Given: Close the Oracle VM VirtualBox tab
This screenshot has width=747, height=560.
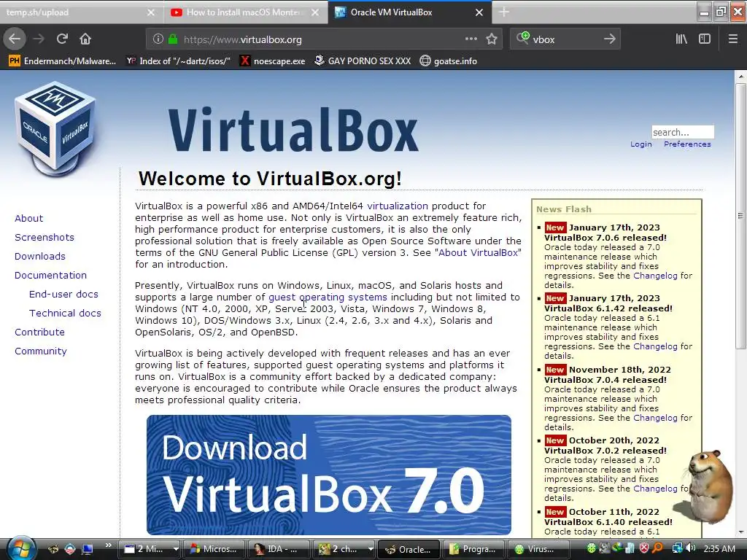Looking at the screenshot, I should (x=479, y=12).
